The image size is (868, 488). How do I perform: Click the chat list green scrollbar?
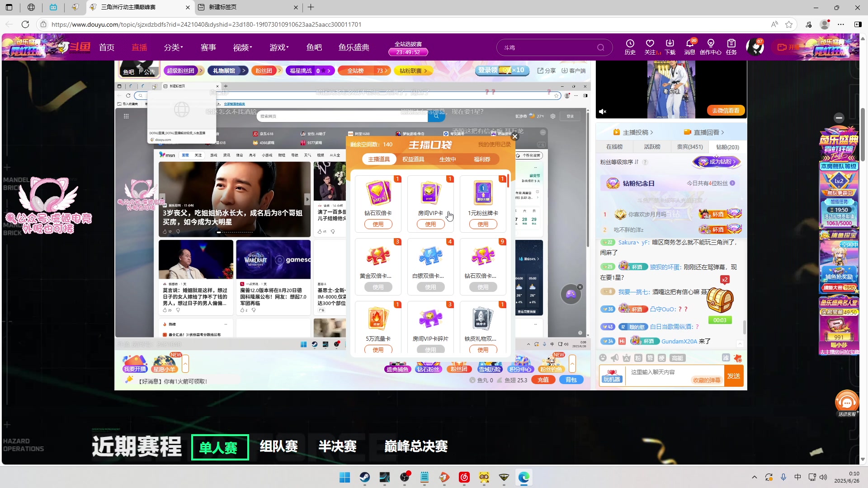point(744,327)
